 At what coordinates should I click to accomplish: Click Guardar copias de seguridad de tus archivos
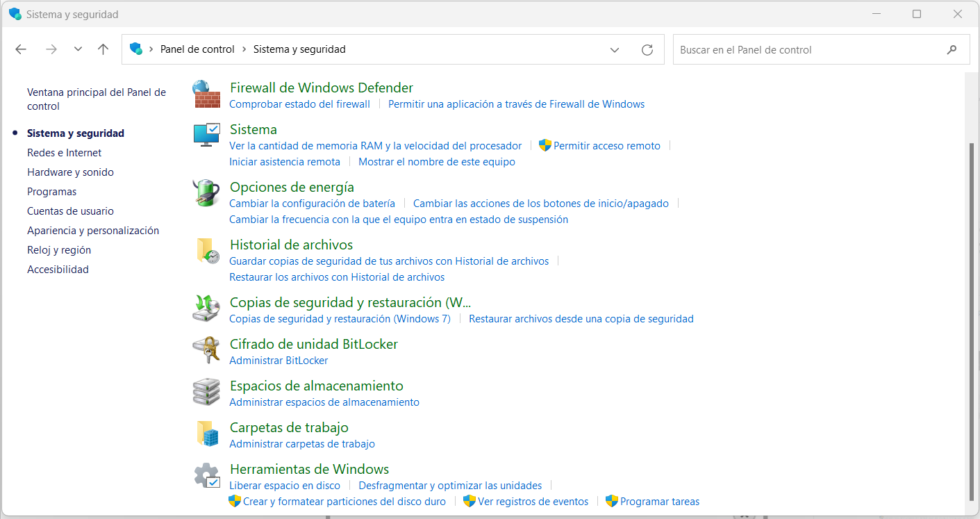pyautogui.click(x=389, y=261)
